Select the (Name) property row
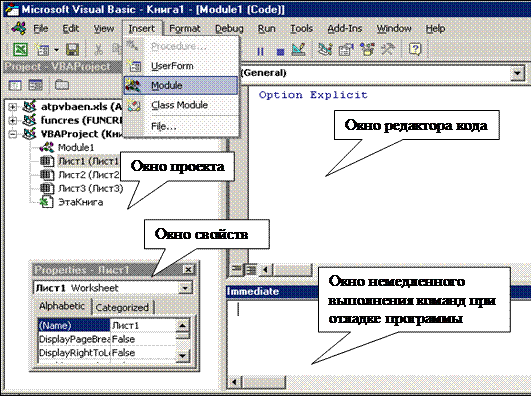The width and height of the screenshot is (531, 396). coord(73,326)
